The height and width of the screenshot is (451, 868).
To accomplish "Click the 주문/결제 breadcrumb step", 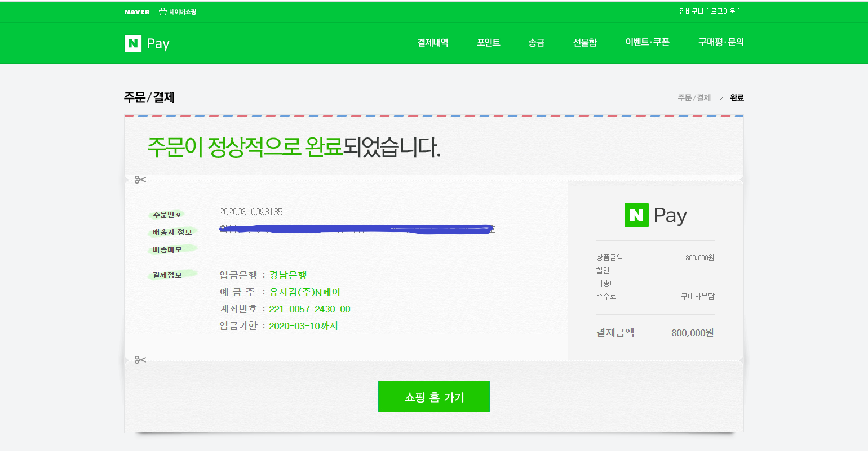I will coord(694,98).
